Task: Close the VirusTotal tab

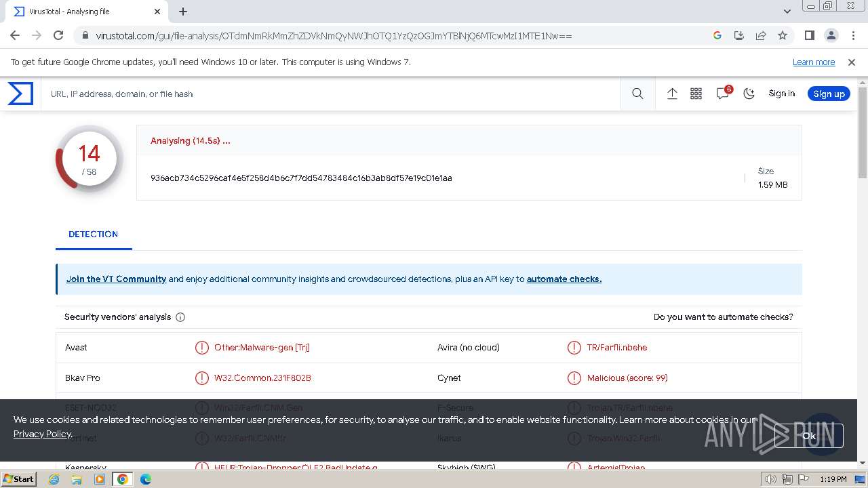Action: point(157,12)
